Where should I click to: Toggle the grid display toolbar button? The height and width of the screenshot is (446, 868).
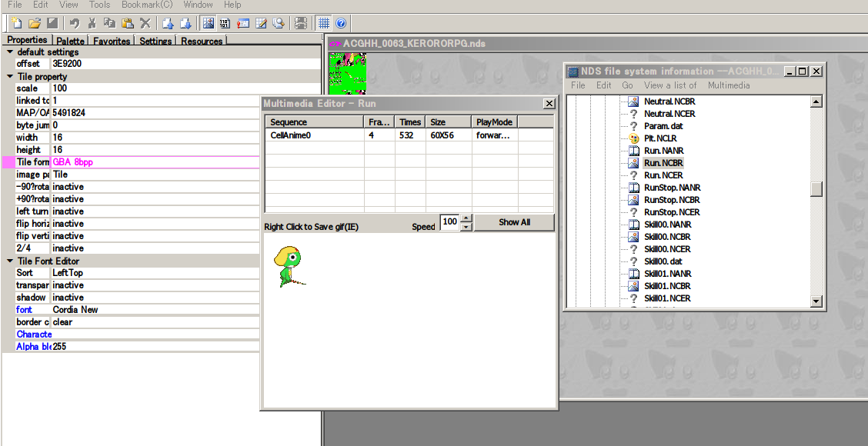pyautogui.click(x=325, y=23)
